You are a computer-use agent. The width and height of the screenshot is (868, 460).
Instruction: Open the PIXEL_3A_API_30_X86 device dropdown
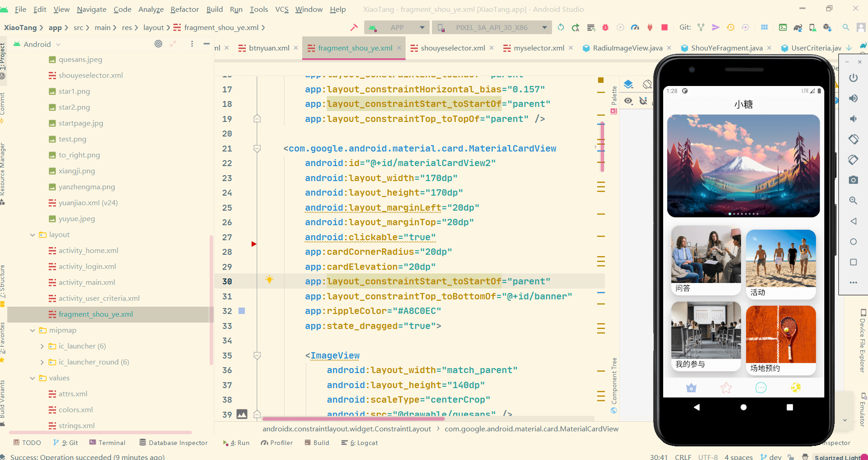coord(492,27)
